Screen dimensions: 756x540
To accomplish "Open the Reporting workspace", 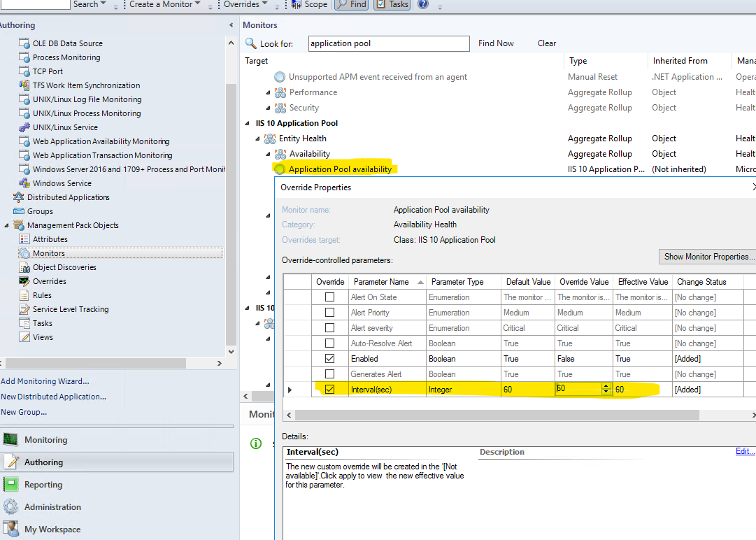I will pyautogui.click(x=42, y=484).
